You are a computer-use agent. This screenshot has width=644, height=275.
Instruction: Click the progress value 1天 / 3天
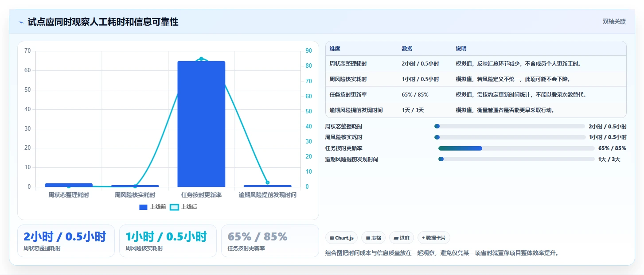[609, 159]
